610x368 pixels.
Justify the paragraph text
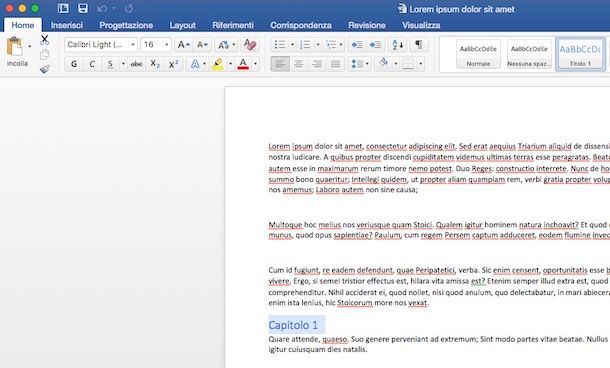click(335, 64)
